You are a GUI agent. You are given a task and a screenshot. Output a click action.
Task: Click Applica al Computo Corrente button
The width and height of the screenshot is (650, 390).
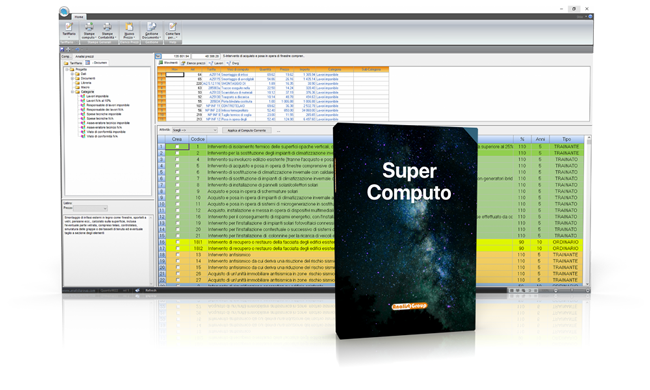point(247,130)
